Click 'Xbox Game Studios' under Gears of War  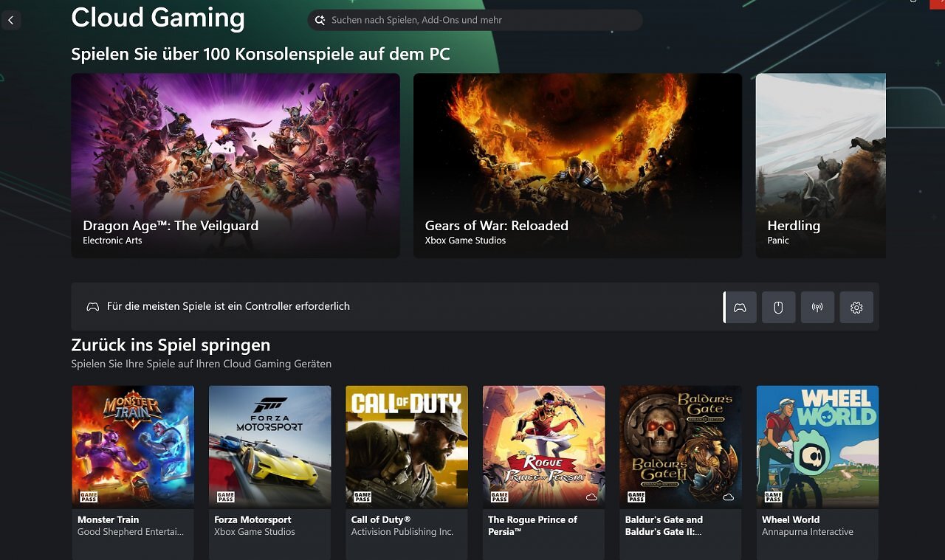click(x=465, y=241)
